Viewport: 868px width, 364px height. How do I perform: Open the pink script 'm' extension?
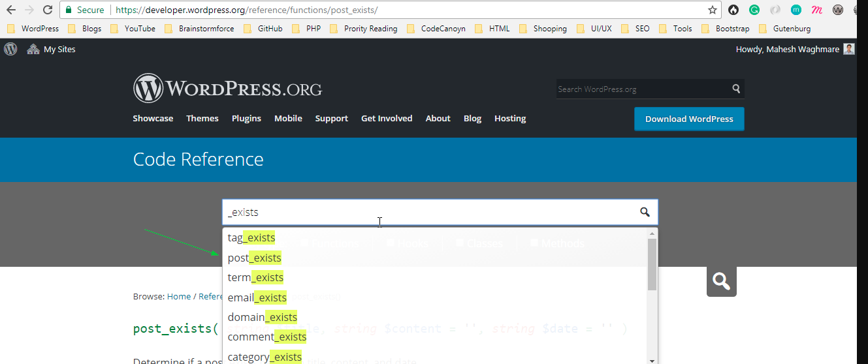point(816,10)
